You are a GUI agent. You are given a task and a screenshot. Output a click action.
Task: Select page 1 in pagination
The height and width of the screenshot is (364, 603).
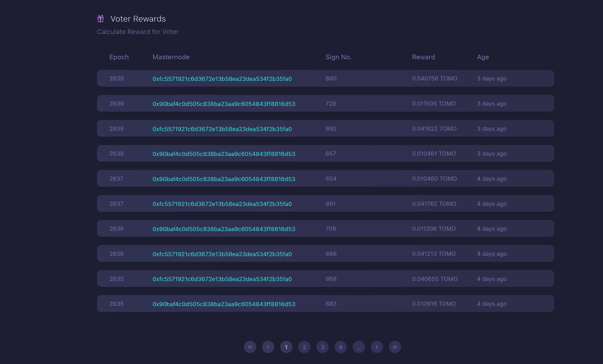click(286, 347)
